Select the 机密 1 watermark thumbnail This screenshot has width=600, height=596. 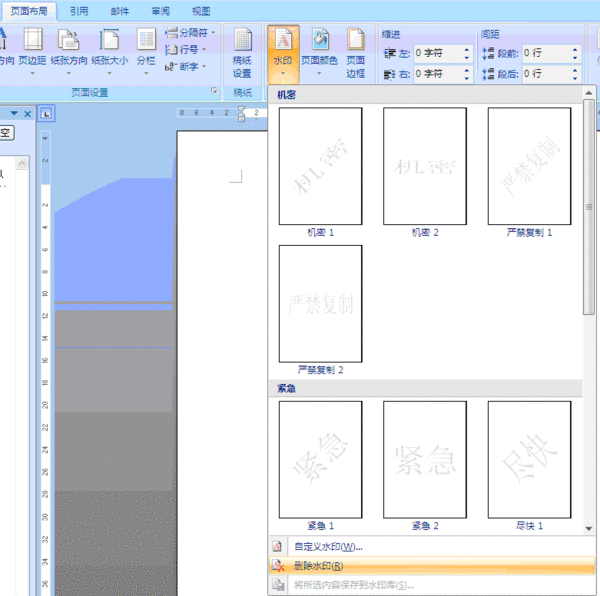pyautogui.click(x=320, y=166)
